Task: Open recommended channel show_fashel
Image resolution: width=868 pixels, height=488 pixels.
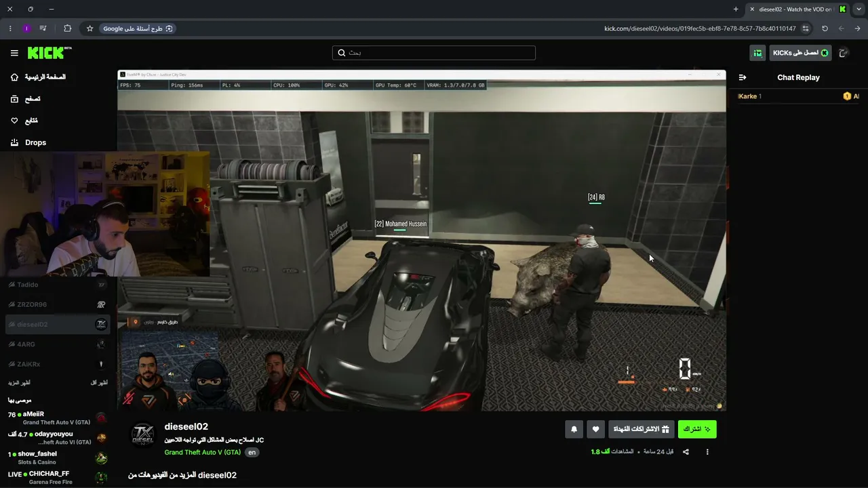Action: 58,457
